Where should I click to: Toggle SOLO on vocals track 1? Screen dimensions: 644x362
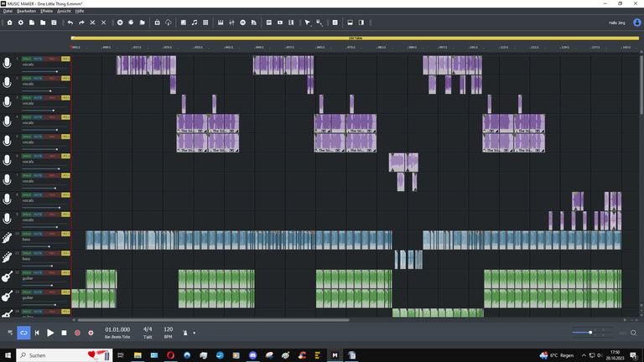(27, 59)
